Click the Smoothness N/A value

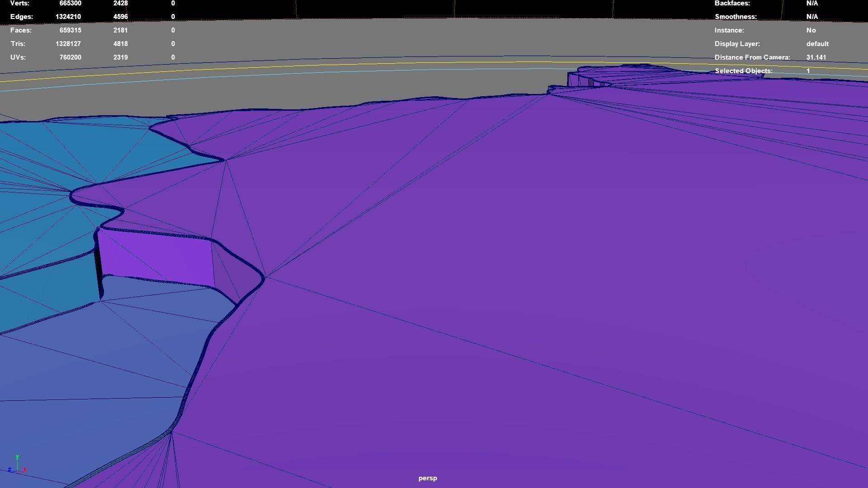[812, 17]
